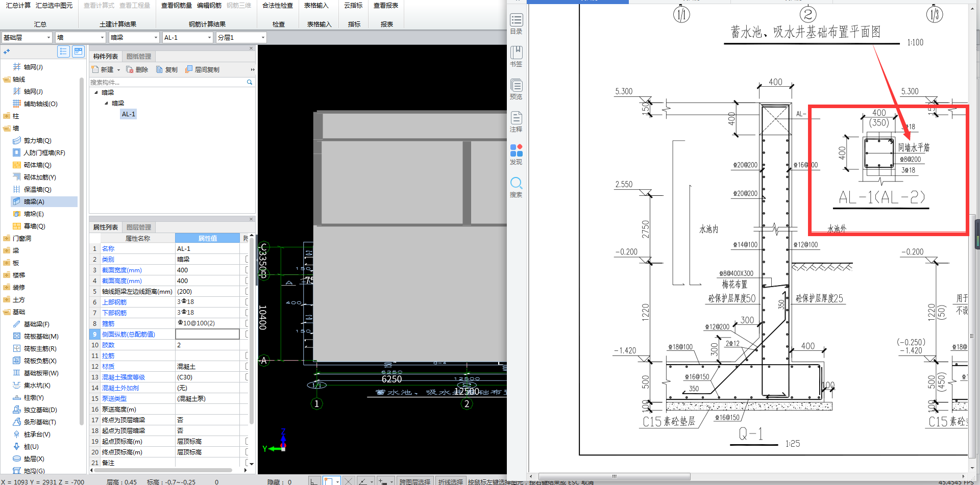Click into the 搜索构件 search field
The image size is (980, 485).
click(167, 82)
